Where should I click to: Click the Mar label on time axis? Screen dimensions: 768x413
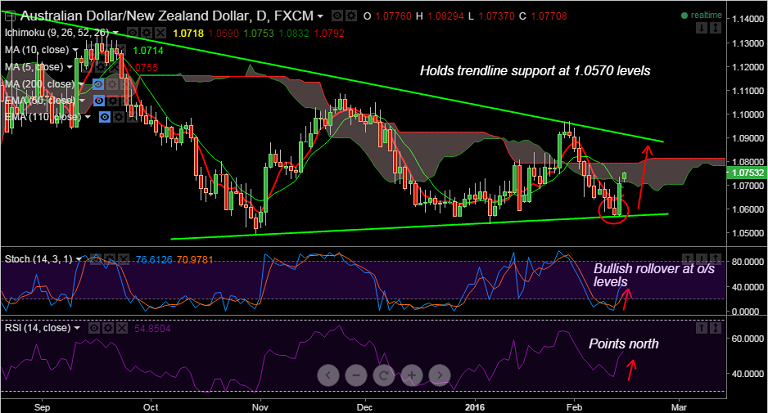679,408
